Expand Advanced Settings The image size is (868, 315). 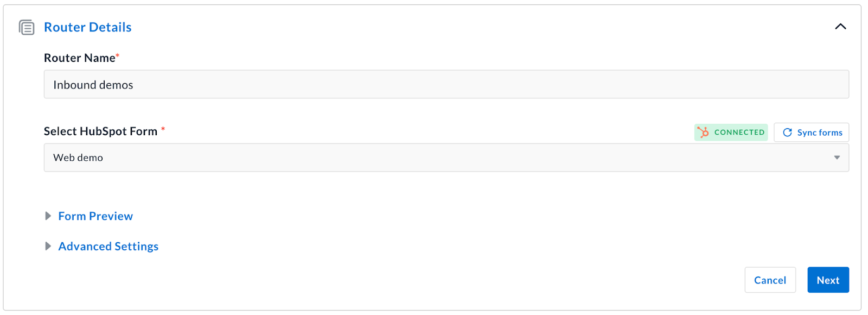108,246
